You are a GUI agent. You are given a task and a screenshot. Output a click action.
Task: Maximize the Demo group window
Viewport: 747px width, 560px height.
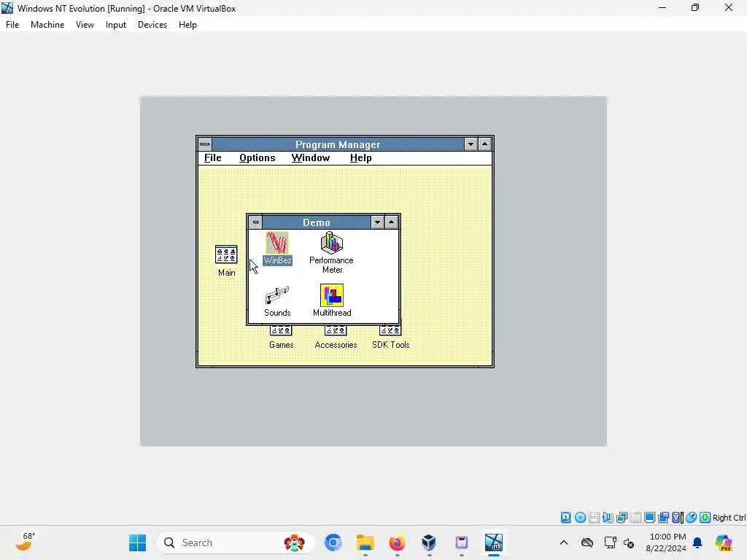391,222
